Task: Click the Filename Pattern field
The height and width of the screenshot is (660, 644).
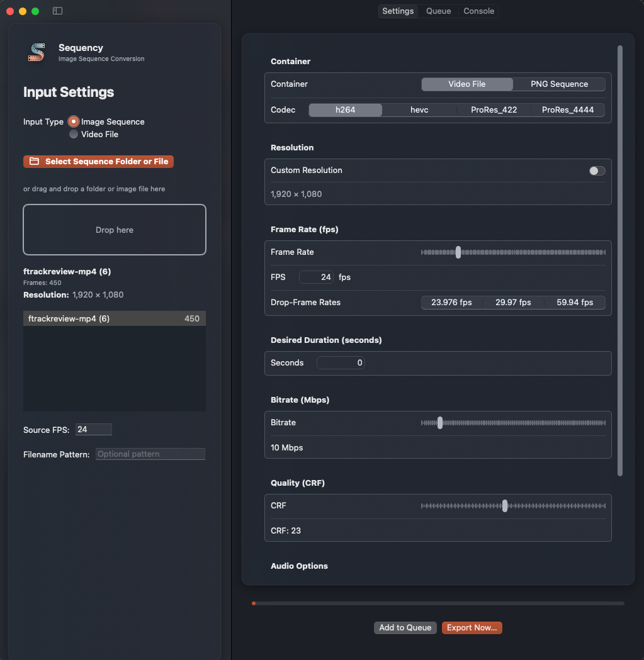Action: [x=150, y=454]
